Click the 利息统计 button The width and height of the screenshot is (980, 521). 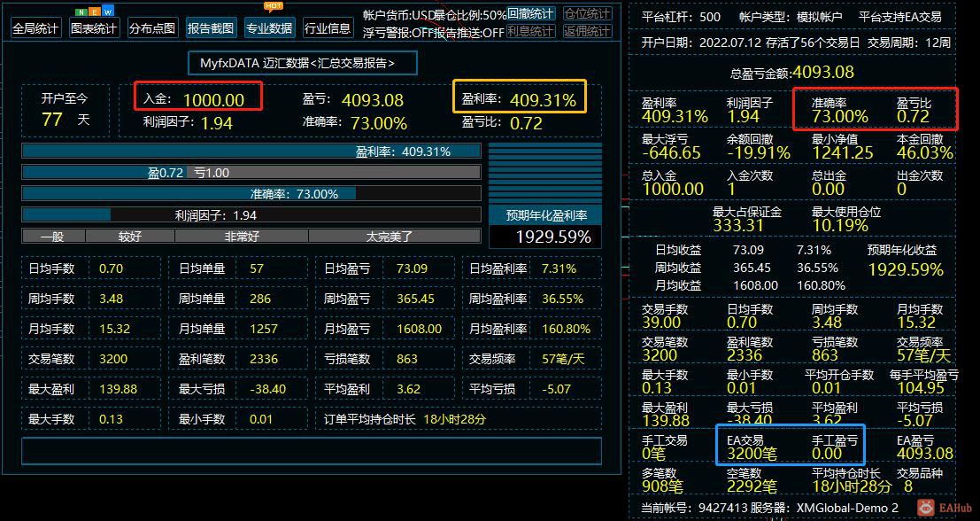tap(530, 31)
